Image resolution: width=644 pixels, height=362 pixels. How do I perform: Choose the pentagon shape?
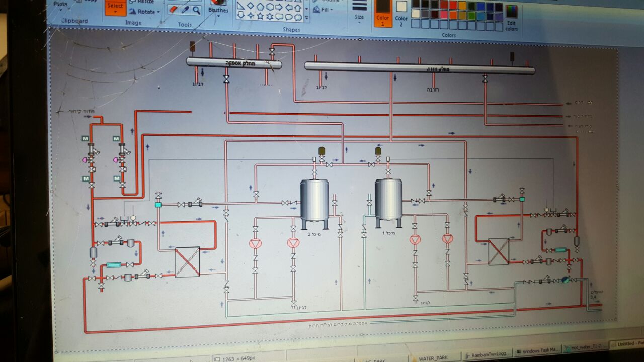point(260,6)
